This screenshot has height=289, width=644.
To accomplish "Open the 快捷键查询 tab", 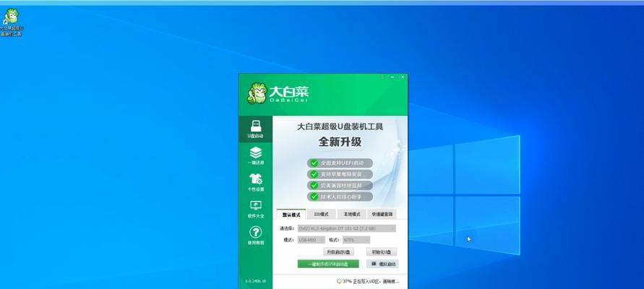I will pos(382,215).
